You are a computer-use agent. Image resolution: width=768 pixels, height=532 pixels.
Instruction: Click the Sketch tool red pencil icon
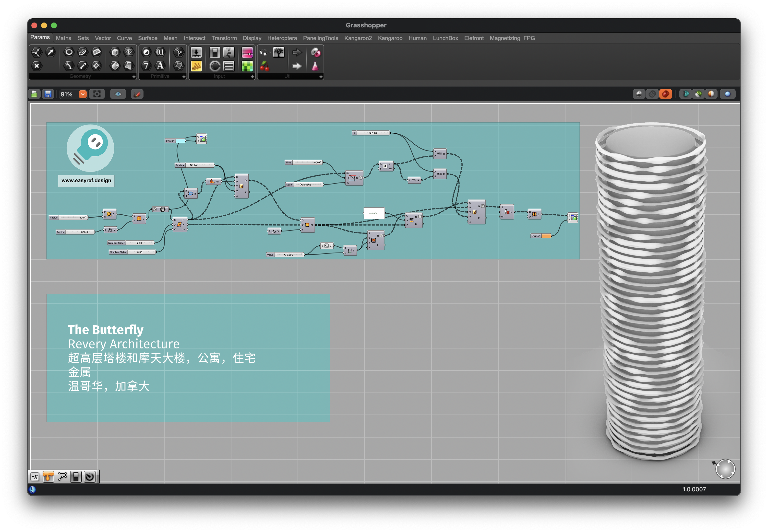click(137, 94)
